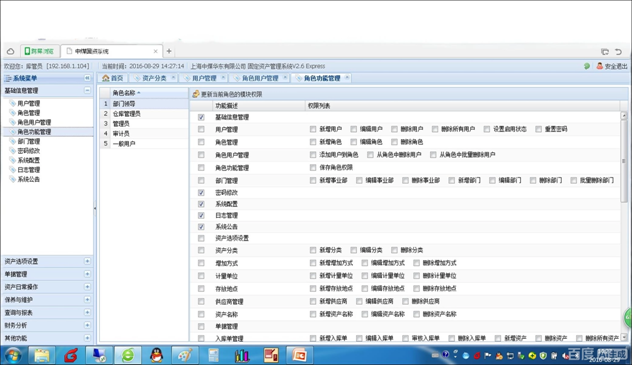This screenshot has height=366, width=633.
Task: Open the Paint palette app in taskbar
Action: pyautogui.click(x=185, y=356)
